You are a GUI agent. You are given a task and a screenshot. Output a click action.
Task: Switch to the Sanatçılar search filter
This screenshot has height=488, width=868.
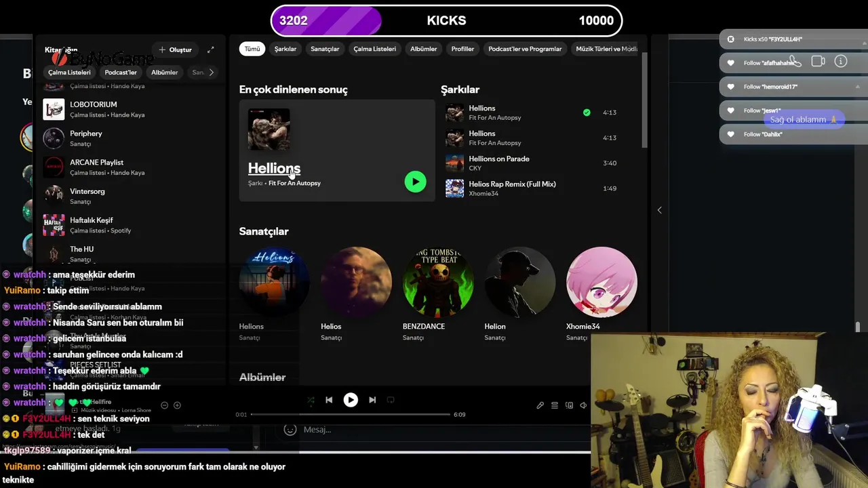coord(325,49)
